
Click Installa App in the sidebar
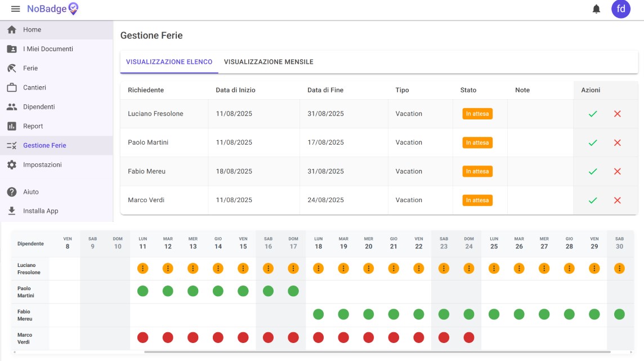point(41,211)
